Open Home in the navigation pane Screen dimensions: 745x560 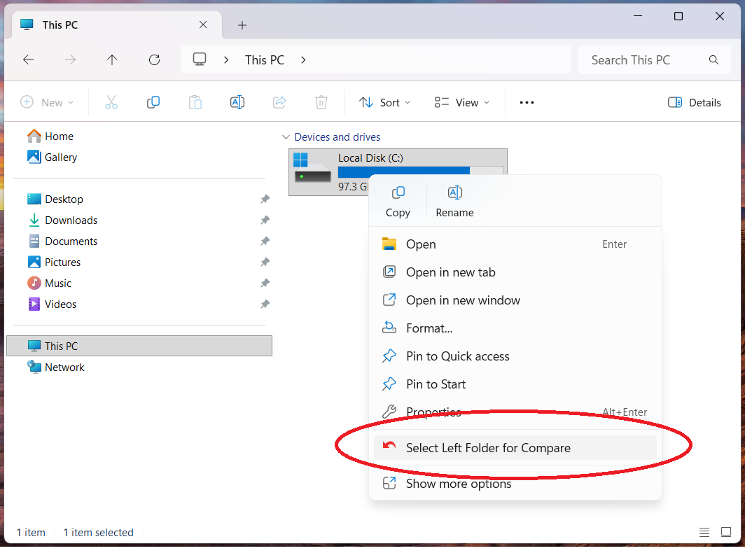(50, 136)
